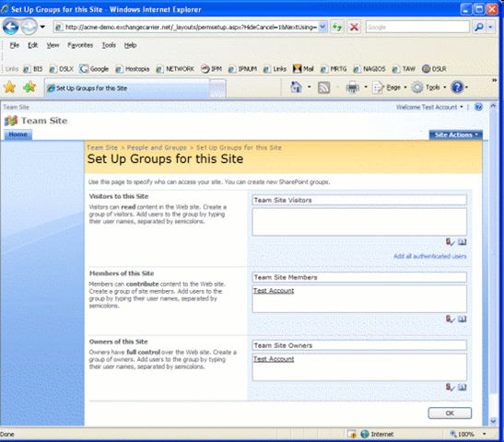The width and height of the screenshot is (504, 442).
Task: Click the Team Site Visitors name field
Action: pos(359,200)
